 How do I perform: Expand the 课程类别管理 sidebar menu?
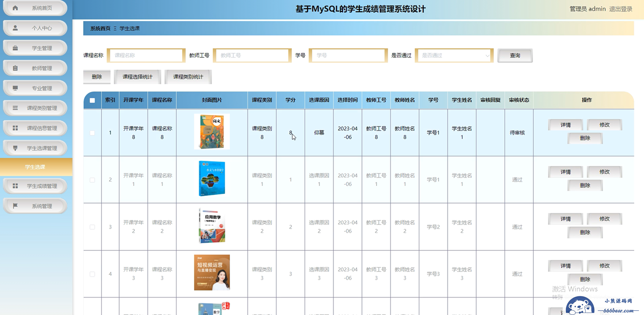(x=35, y=108)
